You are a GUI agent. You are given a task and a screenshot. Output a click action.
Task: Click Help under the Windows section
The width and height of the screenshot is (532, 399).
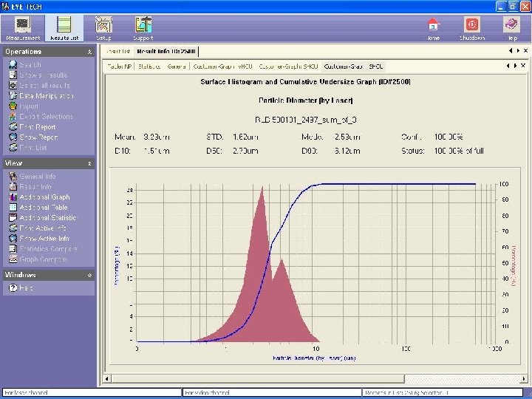[x=27, y=287]
